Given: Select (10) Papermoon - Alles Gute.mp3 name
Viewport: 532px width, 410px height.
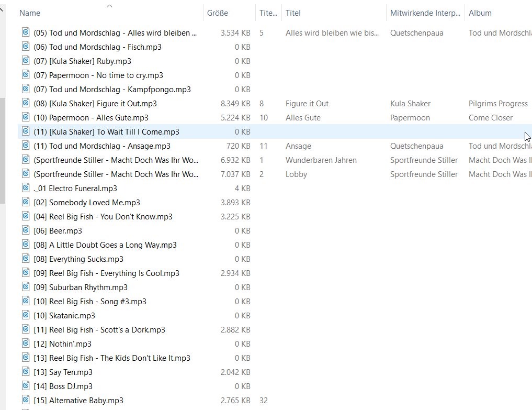Looking at the screenshot, I should pyautogui.click(x=91, y=118).
